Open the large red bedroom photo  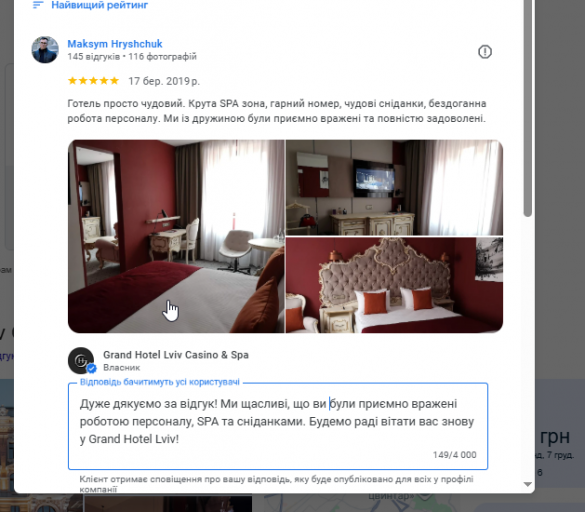pos(176,236)
